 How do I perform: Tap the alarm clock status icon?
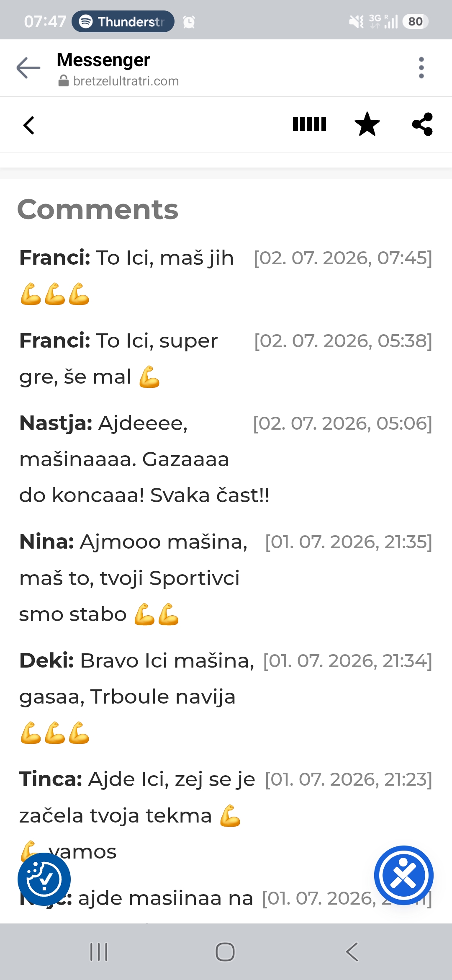pos(189,22)
